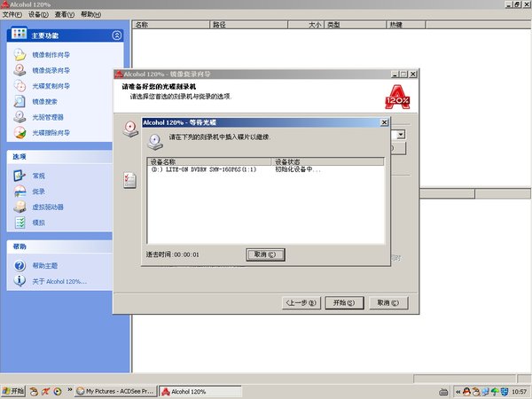Expand quick launch overflow chevron on taskbar

[x=70, y=389]
